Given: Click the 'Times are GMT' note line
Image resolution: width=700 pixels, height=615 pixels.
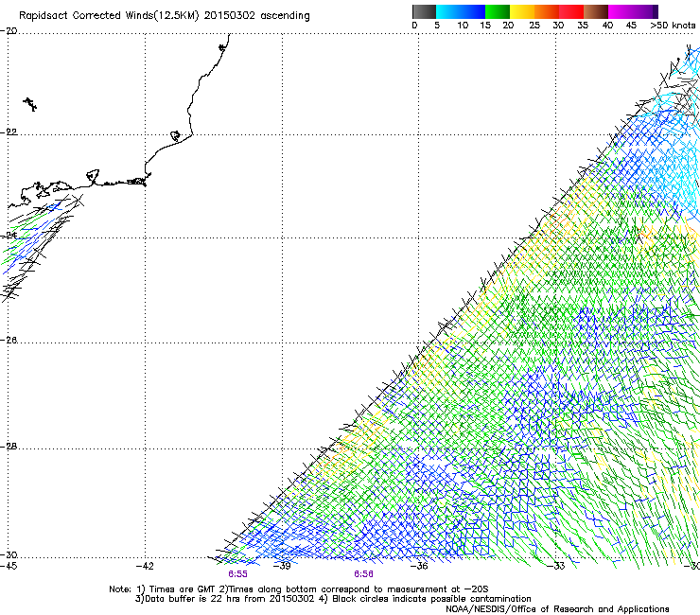Looking at the screenshot, I should [x=299, y=589].
